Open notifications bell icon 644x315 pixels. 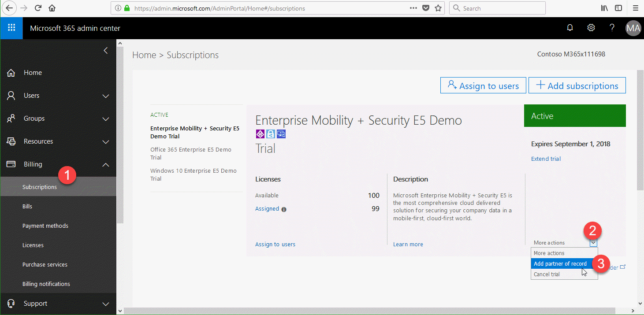coord(570,28)
